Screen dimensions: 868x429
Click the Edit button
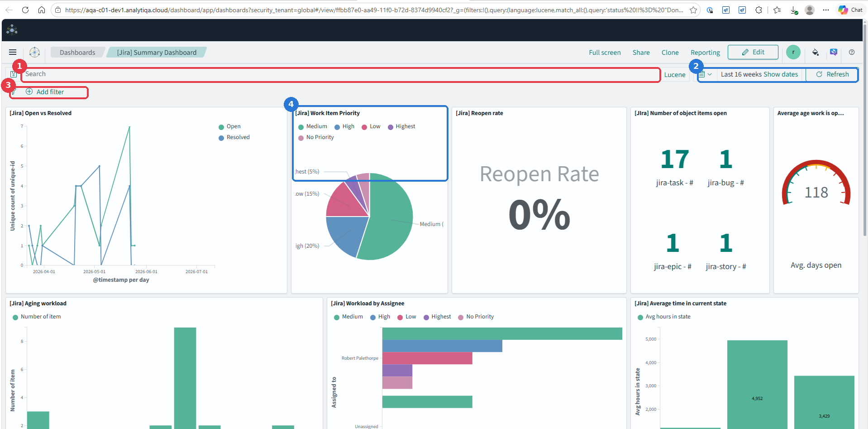[x=753, y=52]
